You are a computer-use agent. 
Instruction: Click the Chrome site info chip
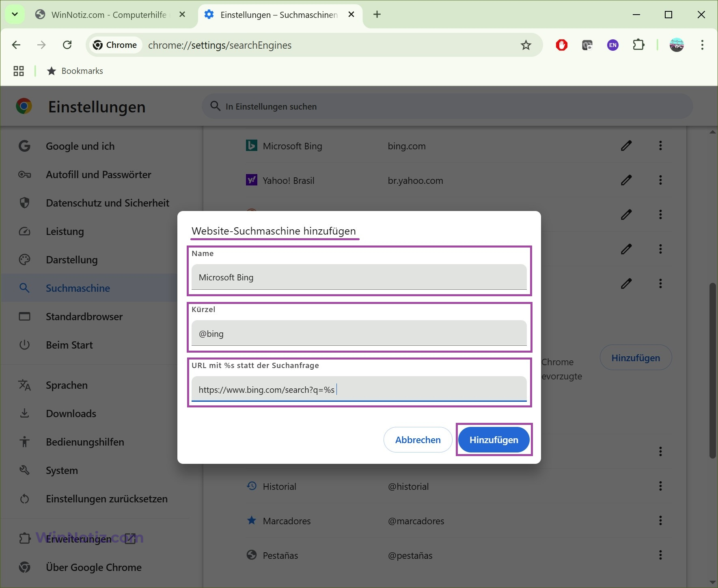tap(115, 45)
